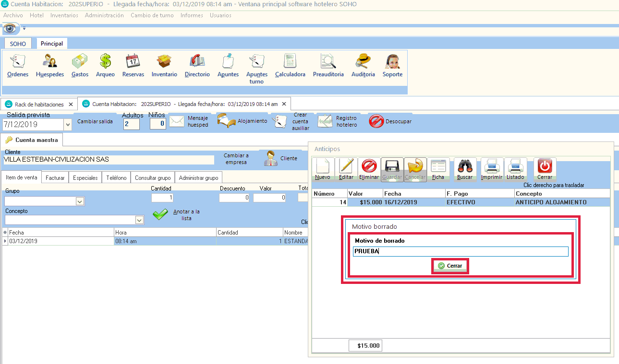Open the Concepto dropdown list
The image size is (619, 364).
coord(139,220)
